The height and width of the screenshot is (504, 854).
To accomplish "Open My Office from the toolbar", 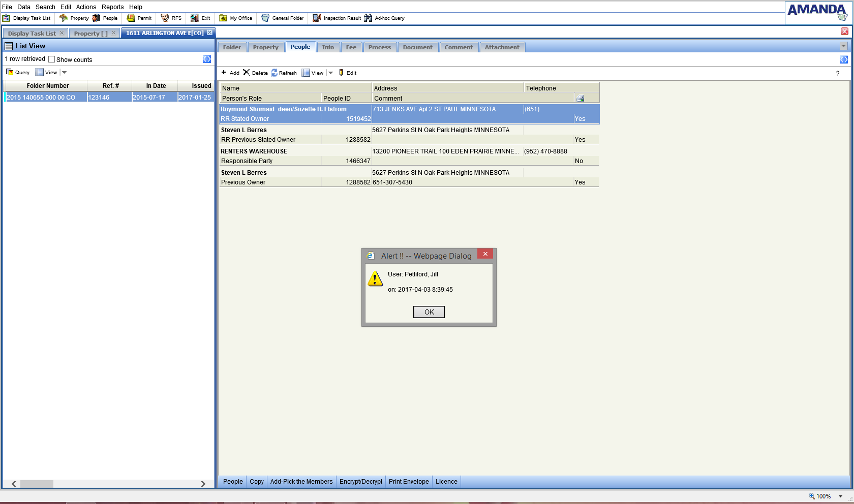I will click(223, 18).
